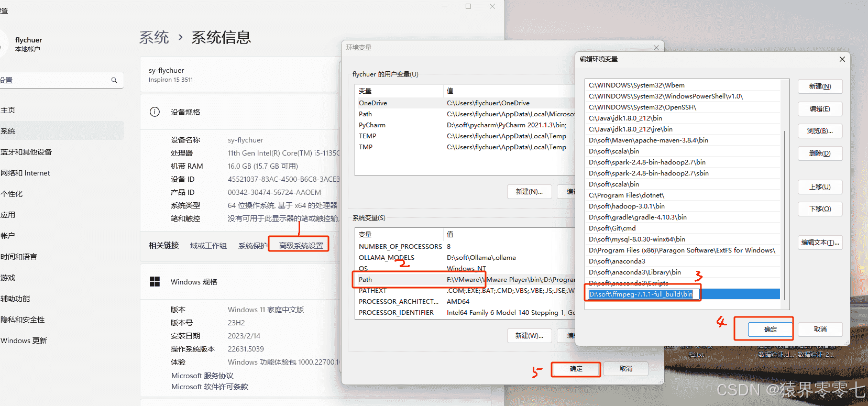Click the 删除(D) button
Screen dimensions: 868x406
[820, 153]
